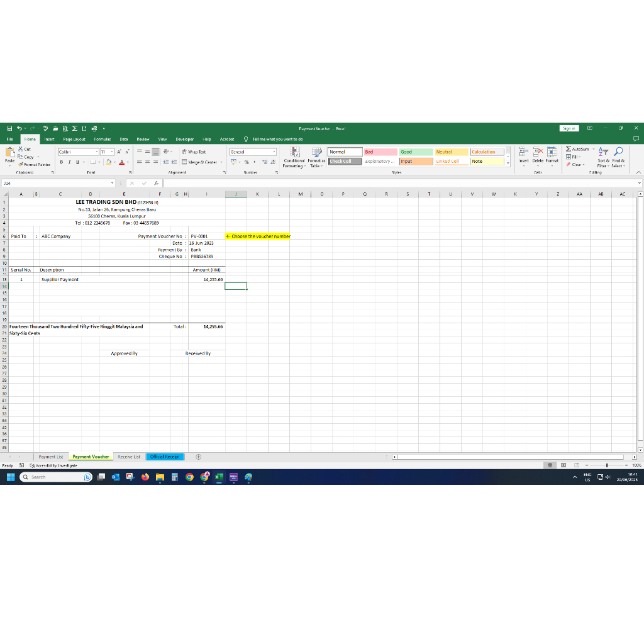The height and width of the screenshot is (644, 644).
Task: Click the Sort & Filter icon
Action: click(x=603, y=152)
